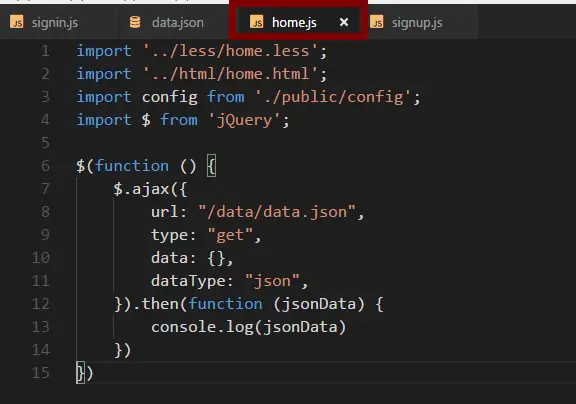Click the highlighted opening brace on line 6

pyautogui.click(x=211, y=166)
